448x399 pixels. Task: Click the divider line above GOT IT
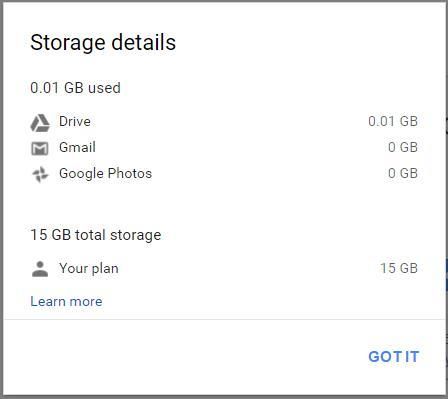pos(224,319)
